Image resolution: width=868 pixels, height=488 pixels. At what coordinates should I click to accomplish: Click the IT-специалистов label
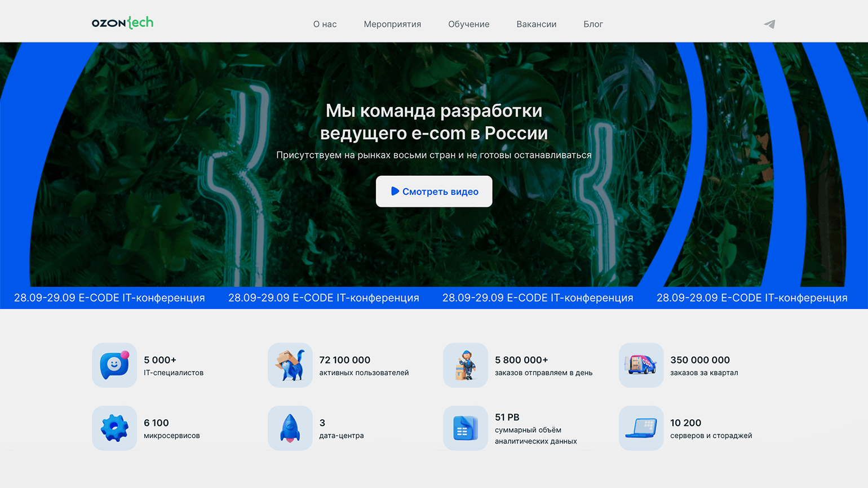[x=174, y=372]
